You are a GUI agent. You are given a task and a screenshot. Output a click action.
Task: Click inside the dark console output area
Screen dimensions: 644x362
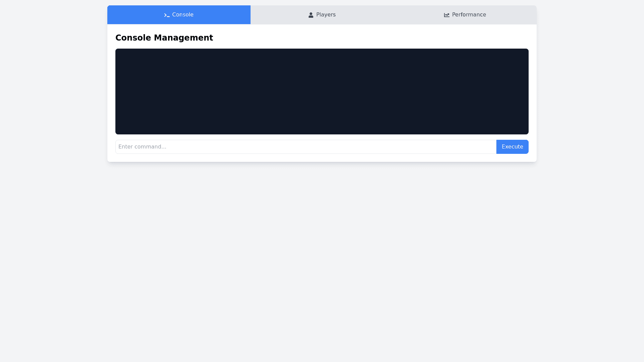[x=322, y=91]
